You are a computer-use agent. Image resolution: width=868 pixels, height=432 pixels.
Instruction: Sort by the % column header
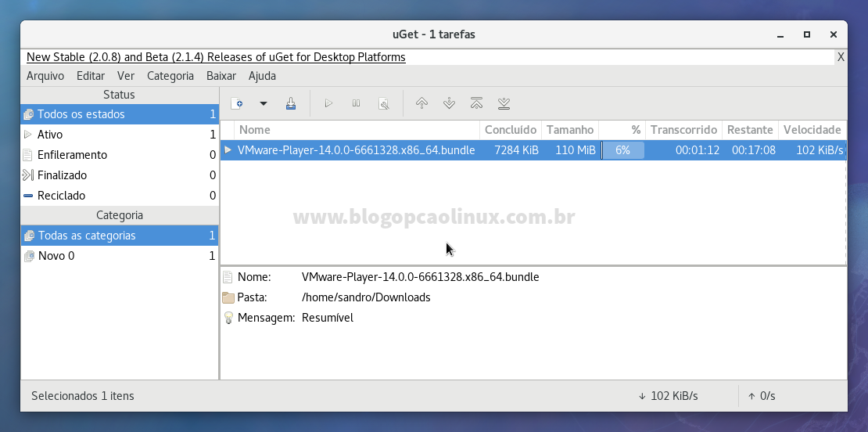click(x=622, y=130)
